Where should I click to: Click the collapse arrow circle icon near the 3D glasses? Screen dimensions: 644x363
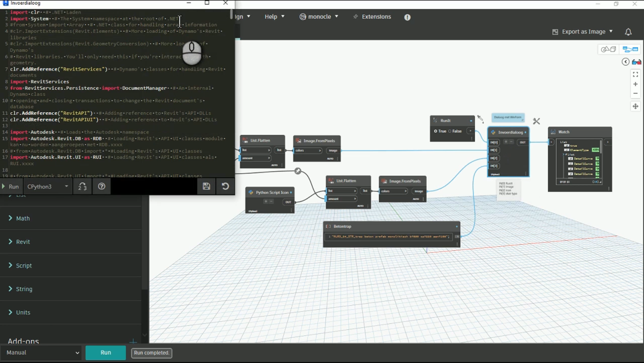coord(626,62)
